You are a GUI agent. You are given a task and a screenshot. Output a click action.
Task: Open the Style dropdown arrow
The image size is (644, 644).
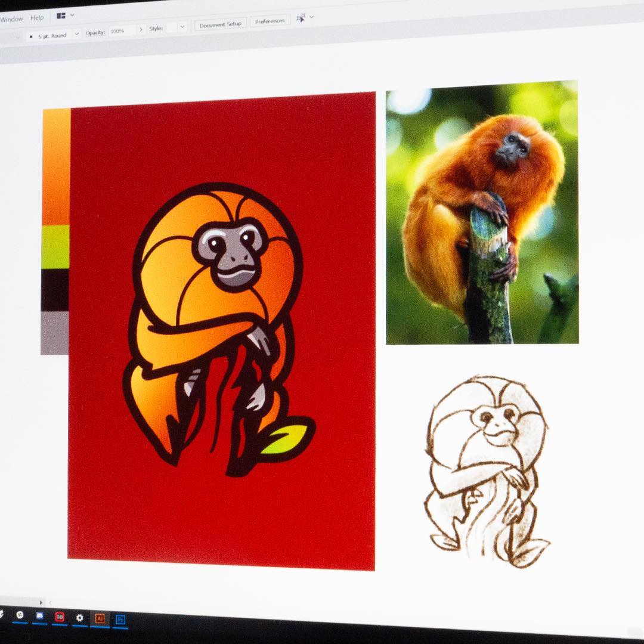click(x=182, y=27)
